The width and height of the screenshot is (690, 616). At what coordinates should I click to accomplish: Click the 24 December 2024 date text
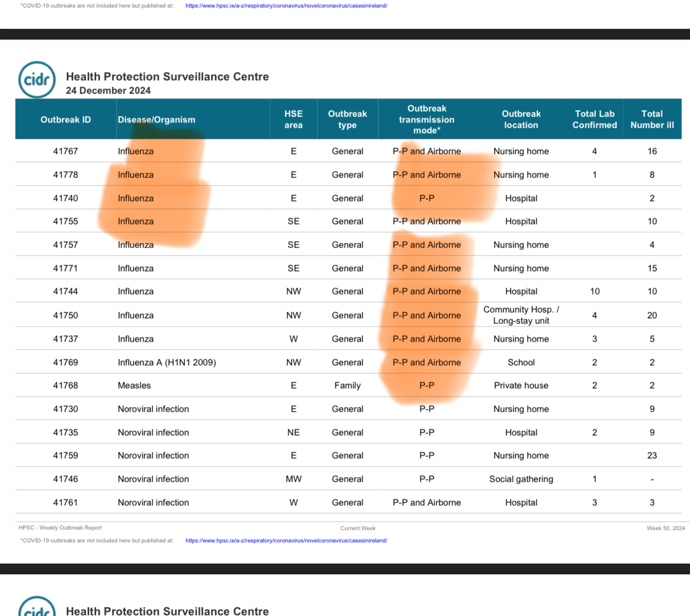coord(108,91)
